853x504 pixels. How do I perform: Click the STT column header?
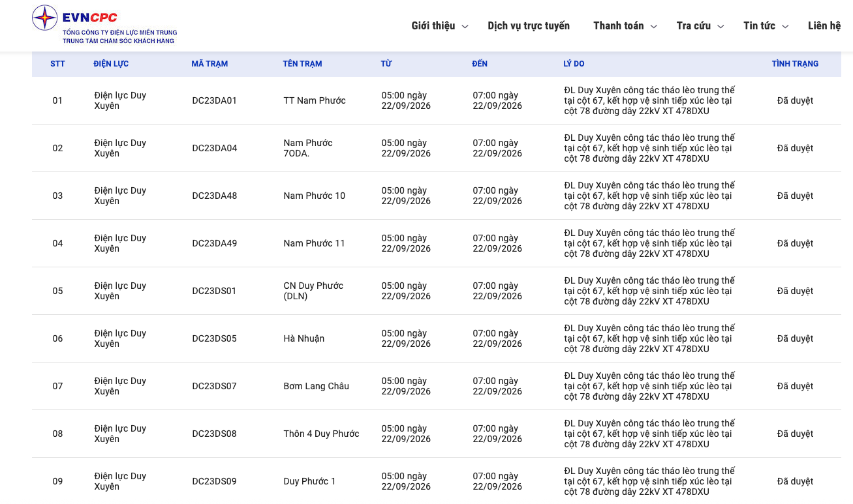click(57, 64)
